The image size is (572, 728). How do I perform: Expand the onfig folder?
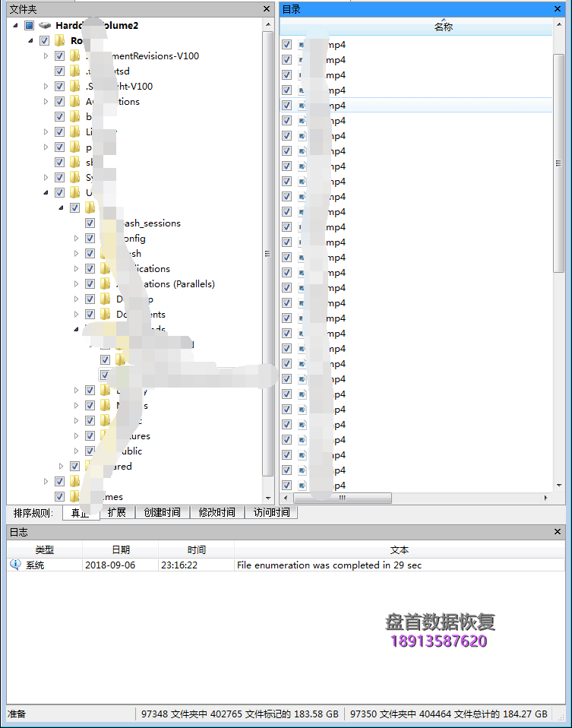[x=76, y=238]
